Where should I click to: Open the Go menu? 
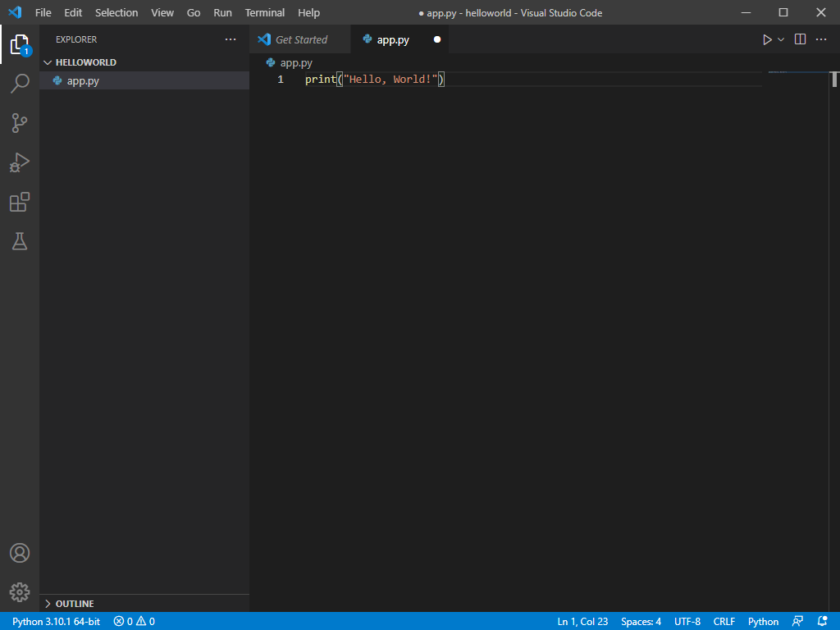[x=194, y=12]
